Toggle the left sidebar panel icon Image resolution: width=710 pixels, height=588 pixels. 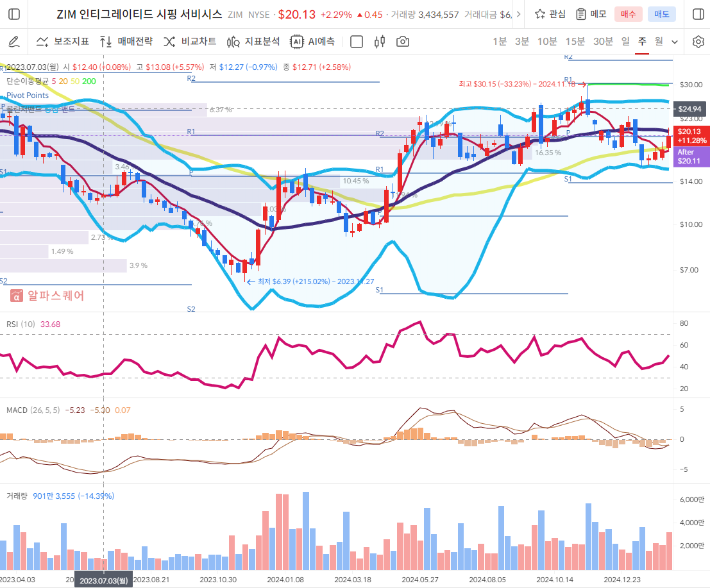click(14, 14)
